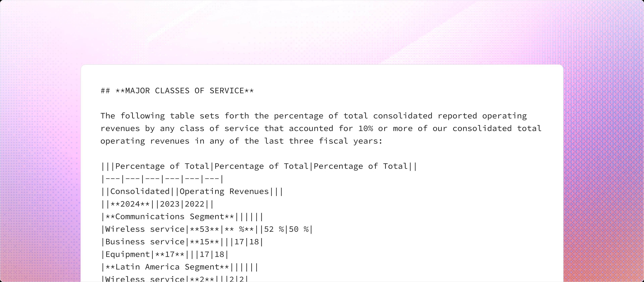Click the MAJOR CLASSES OF SERVICE heading
Viewport: 644px width, 282px height.
[x=184, y=91]
